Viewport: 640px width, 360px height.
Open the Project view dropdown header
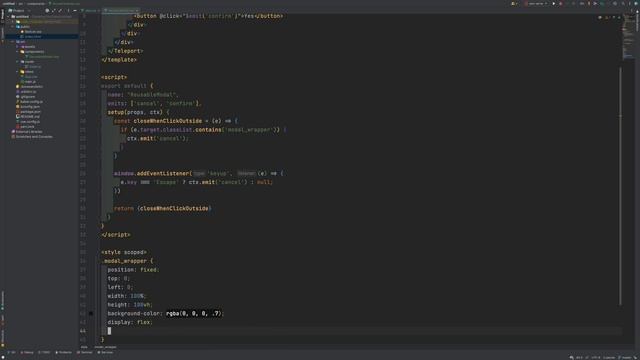pyautogui.click(x=19, y=11)
